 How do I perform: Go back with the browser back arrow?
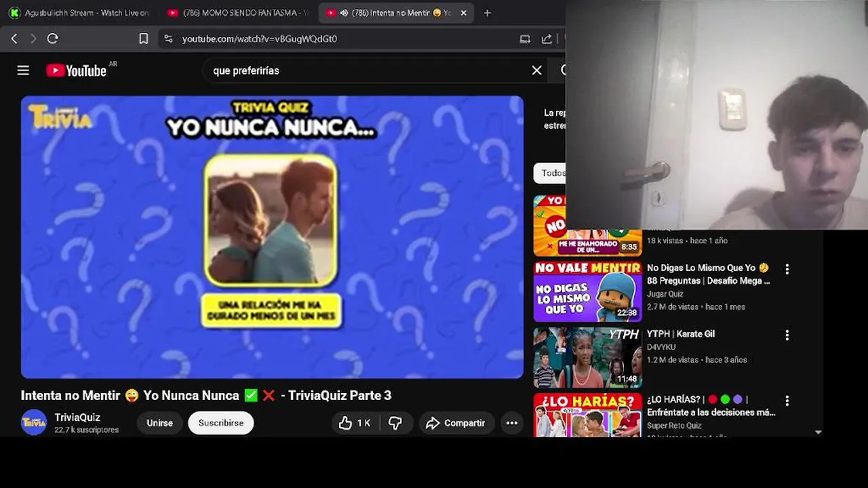(14, 39)
